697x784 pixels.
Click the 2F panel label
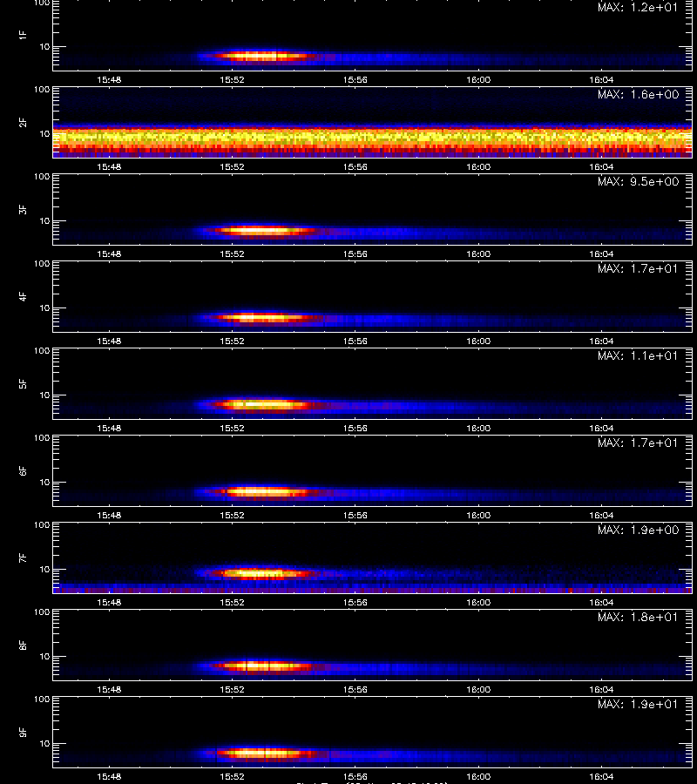[23, 122]
